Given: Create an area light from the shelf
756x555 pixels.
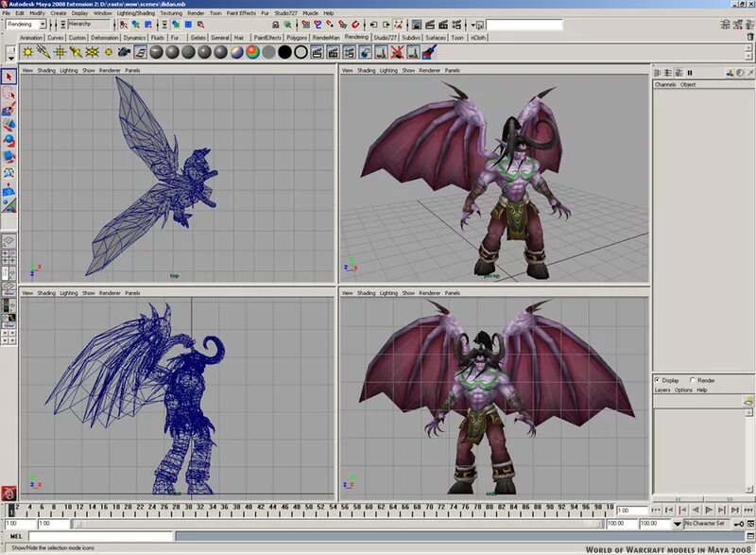Looking at the screenshot, I should (x=92, y=52).
